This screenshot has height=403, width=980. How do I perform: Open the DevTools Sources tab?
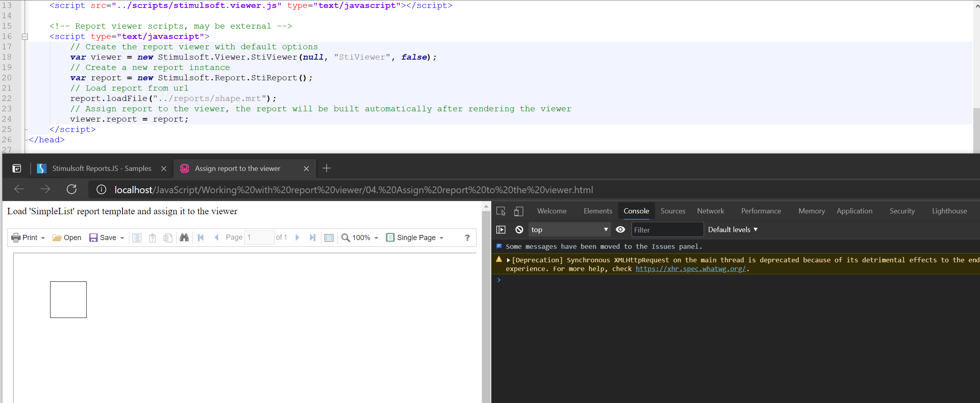click(x=673, y=211)
